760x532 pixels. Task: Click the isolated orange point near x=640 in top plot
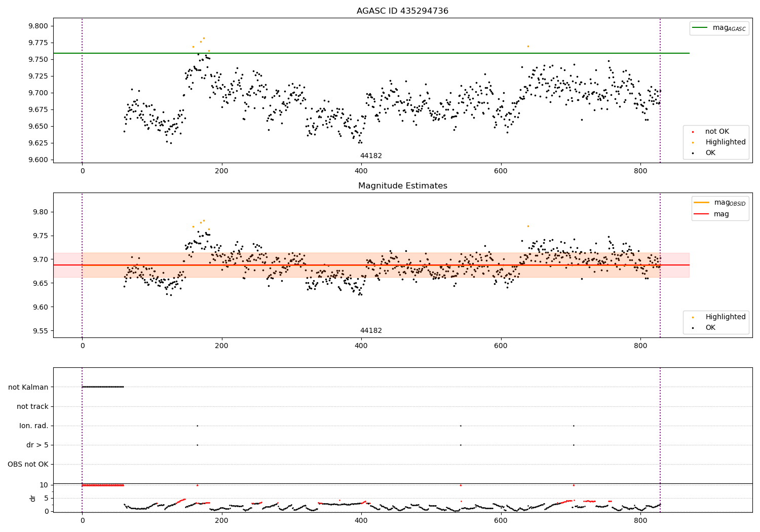click(528, 46)
